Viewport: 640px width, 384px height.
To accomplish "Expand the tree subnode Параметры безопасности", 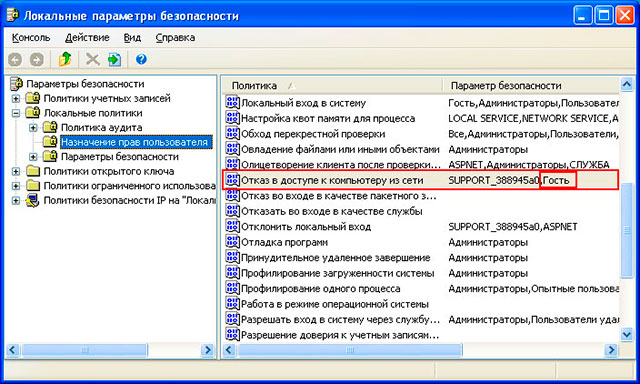I will click(33, 157).
